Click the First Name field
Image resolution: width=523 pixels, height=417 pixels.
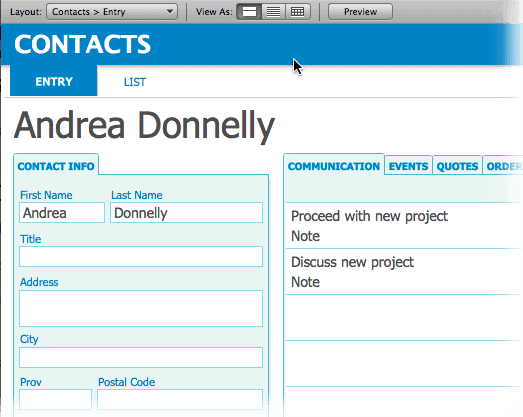point(62,213)
